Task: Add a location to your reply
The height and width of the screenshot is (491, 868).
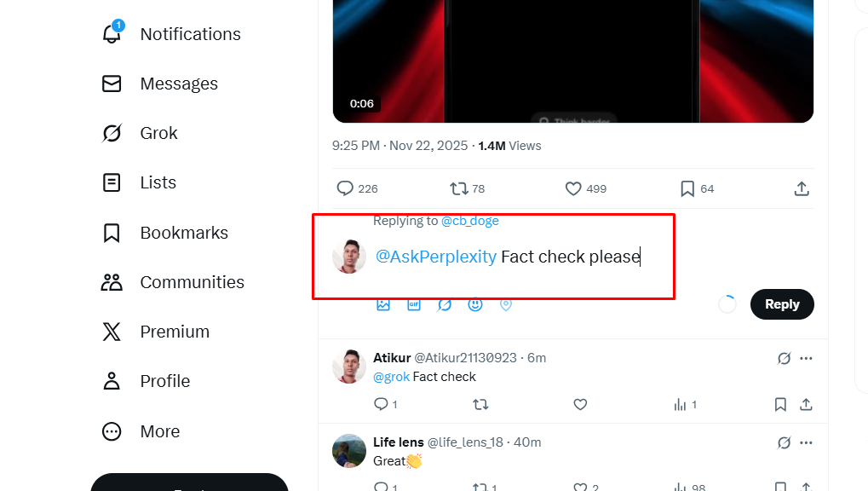Action: (505, 304)
